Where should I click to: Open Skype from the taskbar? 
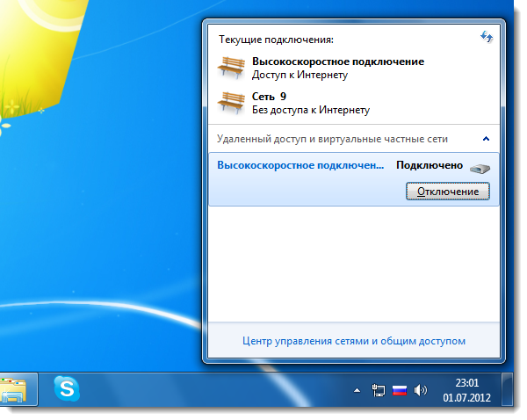point(67,389)
